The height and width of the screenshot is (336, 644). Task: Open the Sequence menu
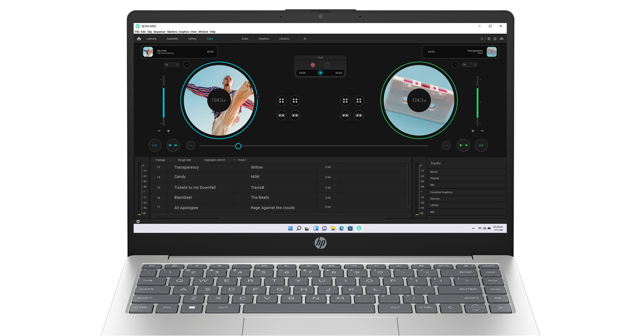[x=159, y=32]
